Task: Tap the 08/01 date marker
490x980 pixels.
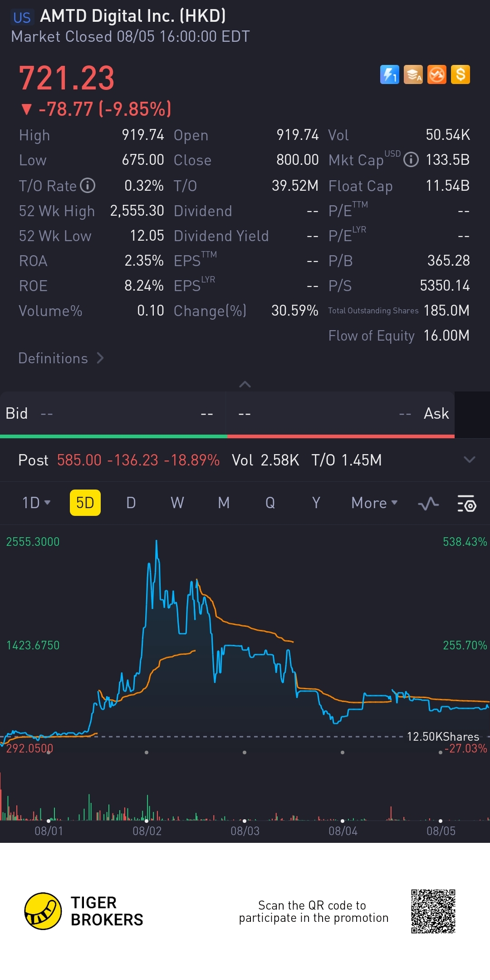Action: click(49, 831)
